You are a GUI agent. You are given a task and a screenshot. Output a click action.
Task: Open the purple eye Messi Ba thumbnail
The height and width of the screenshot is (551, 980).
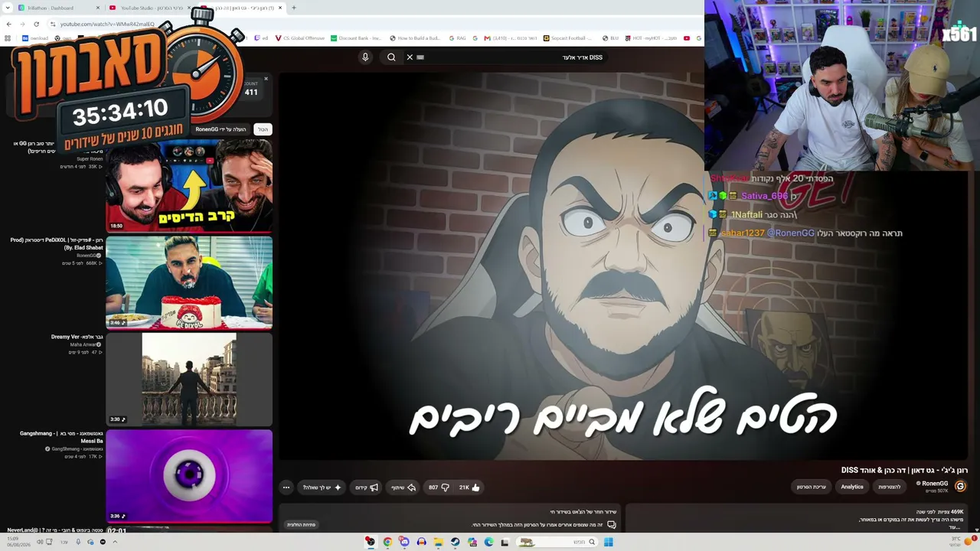(189, 476)
